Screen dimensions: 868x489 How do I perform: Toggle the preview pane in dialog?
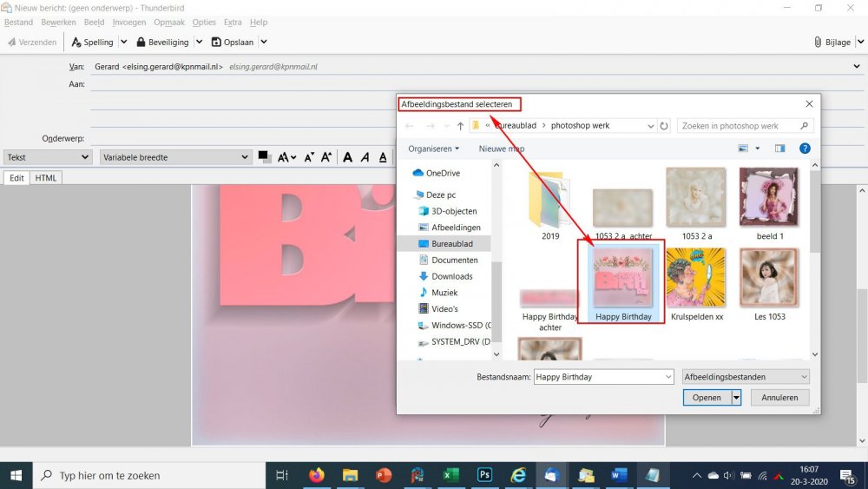click(x=779, y=149)
